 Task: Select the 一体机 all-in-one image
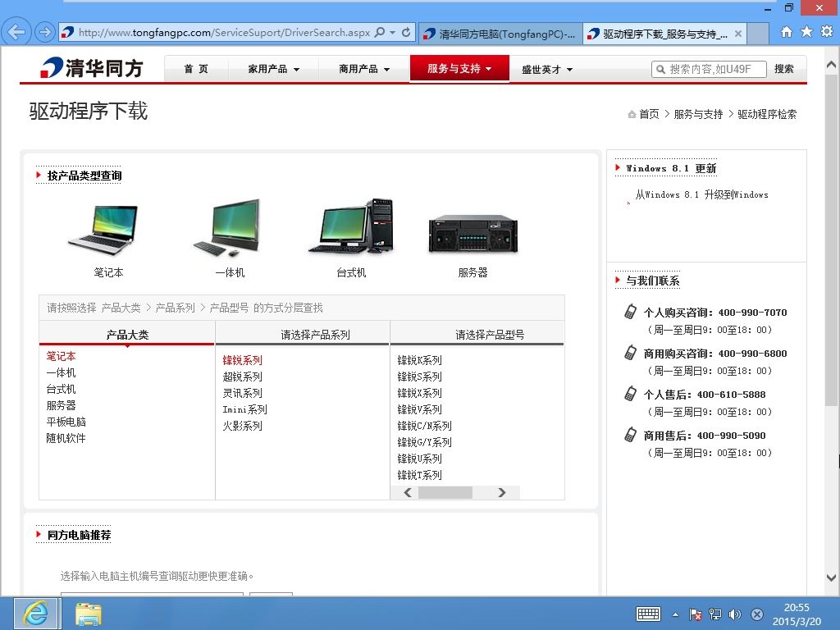click(x=228, y=228)
